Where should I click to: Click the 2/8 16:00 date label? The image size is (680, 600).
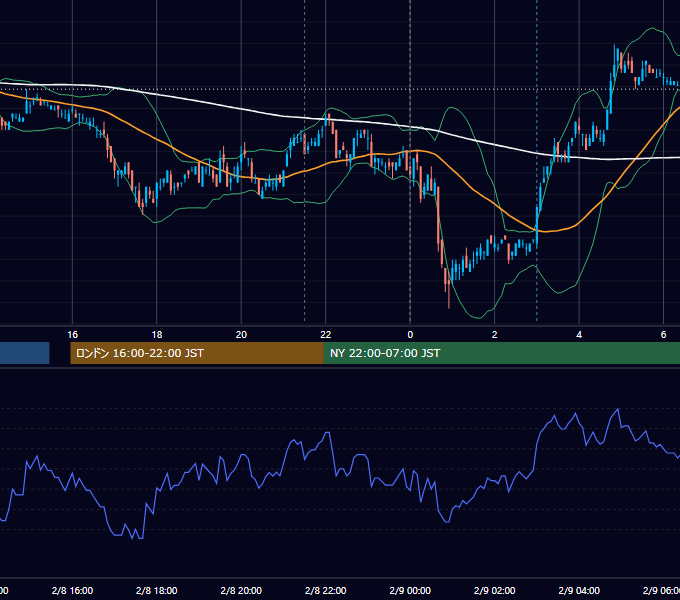pos(72,591)
